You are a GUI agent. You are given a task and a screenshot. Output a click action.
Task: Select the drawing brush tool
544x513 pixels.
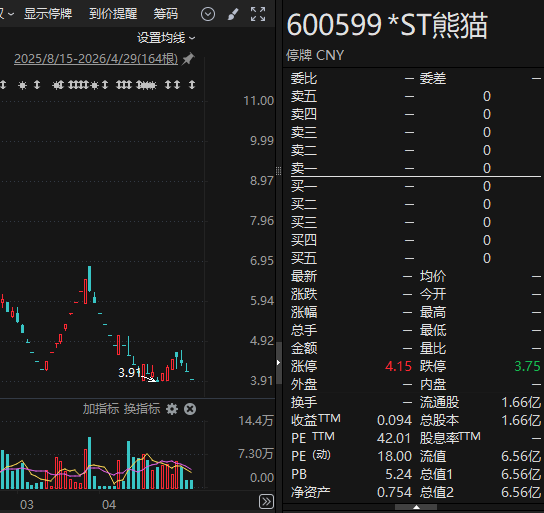(233, 14)
